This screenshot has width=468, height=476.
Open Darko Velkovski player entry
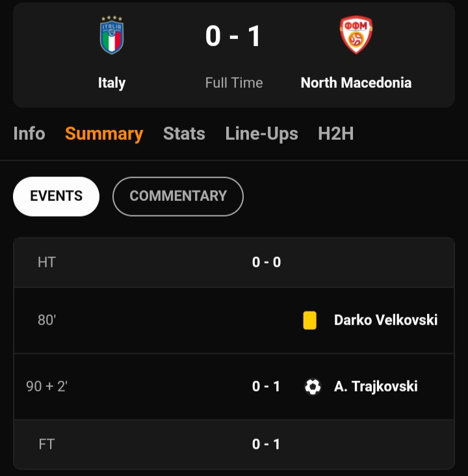(x=385, y=320)
